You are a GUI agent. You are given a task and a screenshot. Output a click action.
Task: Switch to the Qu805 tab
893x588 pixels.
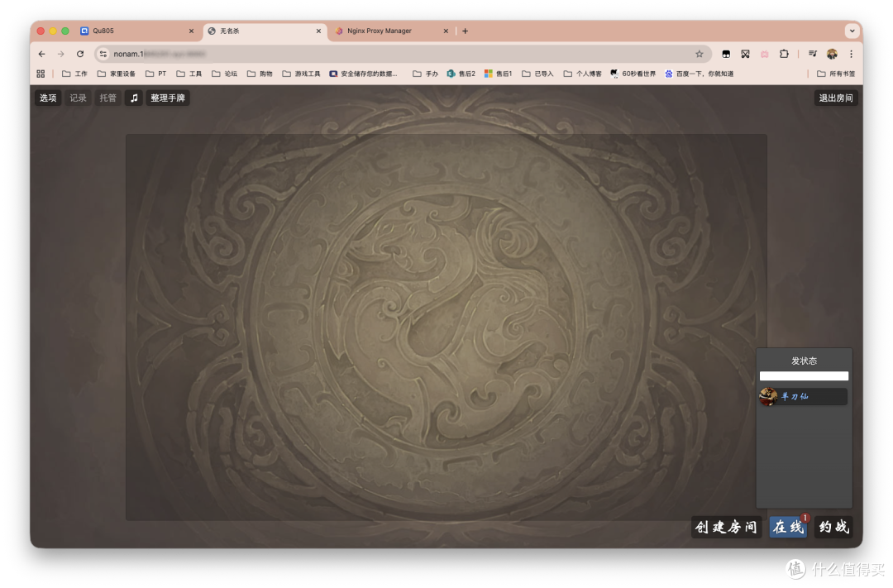138,31
